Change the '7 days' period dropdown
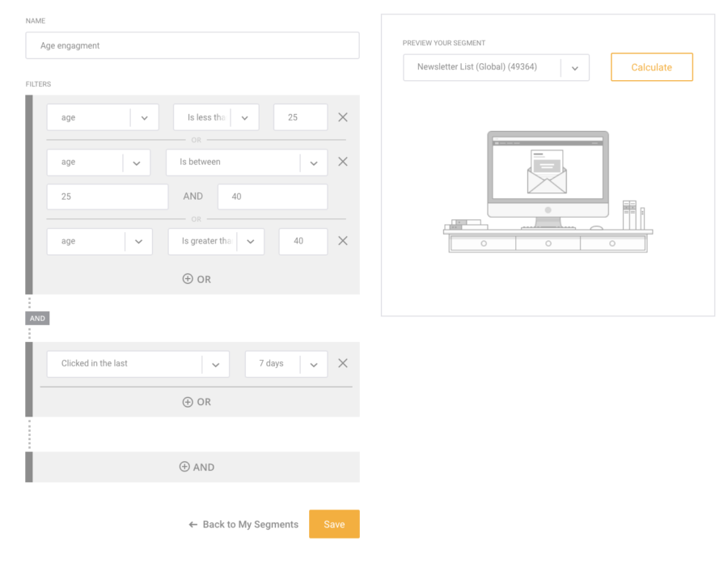The width and height of the screenshot is (728, 571). coord(313,364)
